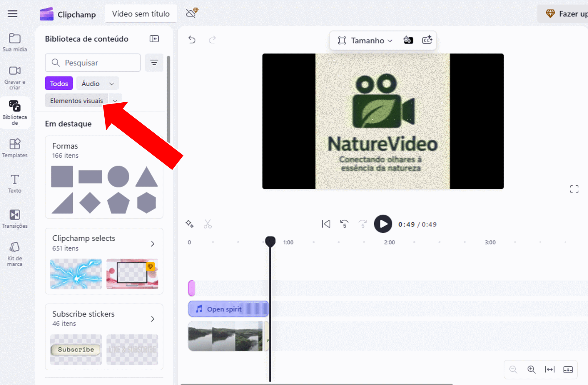Screen dimensions: 588x385
Task: Select the Todos filter tab
Action: click(x=59, y=84)
